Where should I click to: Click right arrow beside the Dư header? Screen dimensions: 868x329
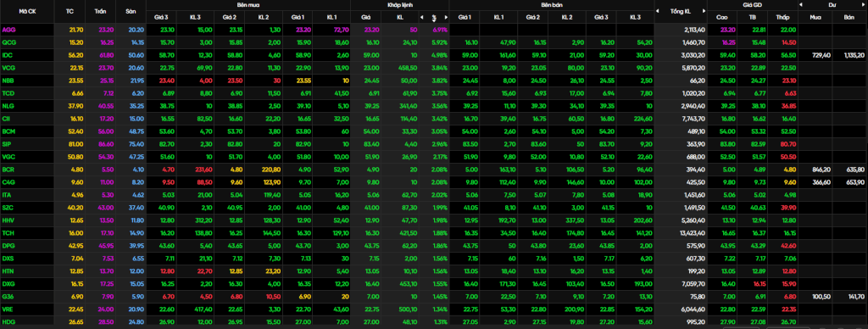[x=863, y=5]
